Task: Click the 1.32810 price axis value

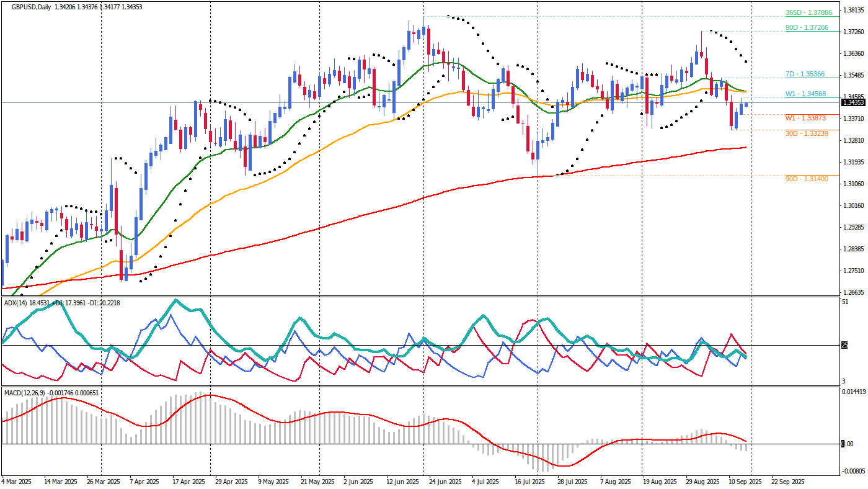Action: [854, 140]
